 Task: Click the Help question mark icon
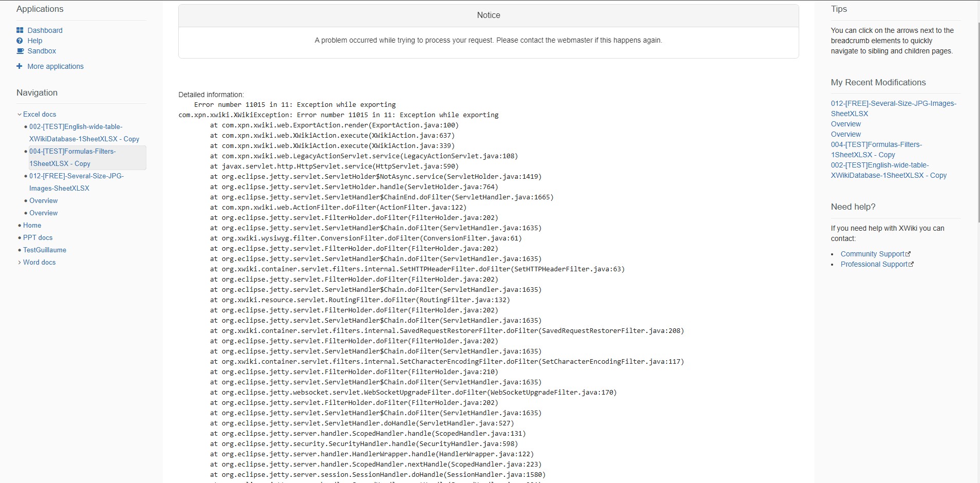coord(20,41)
